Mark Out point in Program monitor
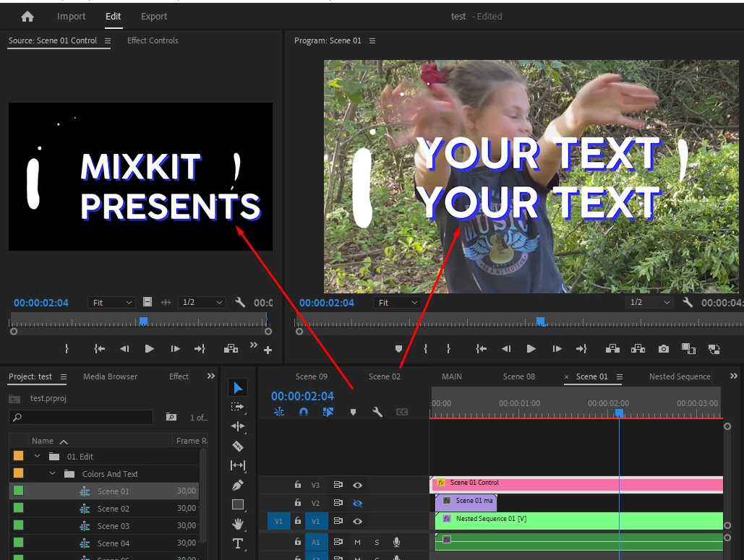The width and height of the screenshot is (744, 560). click(448, 349)
